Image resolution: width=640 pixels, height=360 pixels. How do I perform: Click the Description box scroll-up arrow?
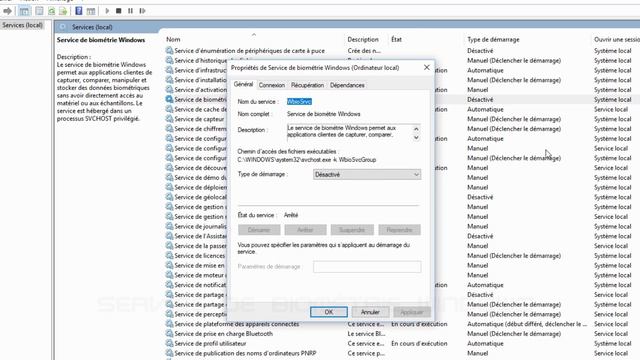coord(416,129)
